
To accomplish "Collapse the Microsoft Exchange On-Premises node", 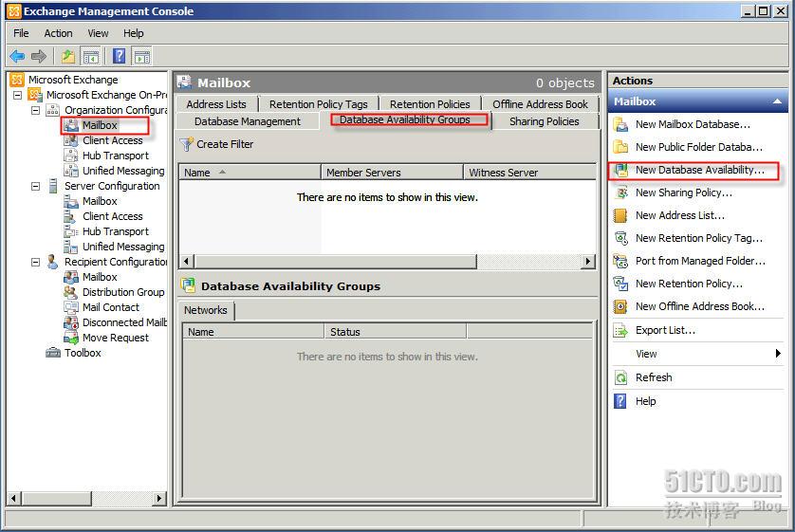I will [17, 95].
